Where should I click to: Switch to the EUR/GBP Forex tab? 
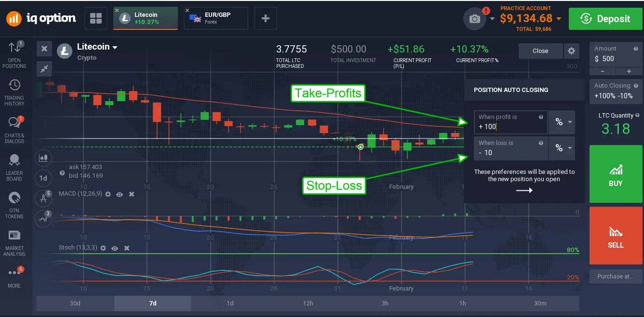[x=216, y=18]
